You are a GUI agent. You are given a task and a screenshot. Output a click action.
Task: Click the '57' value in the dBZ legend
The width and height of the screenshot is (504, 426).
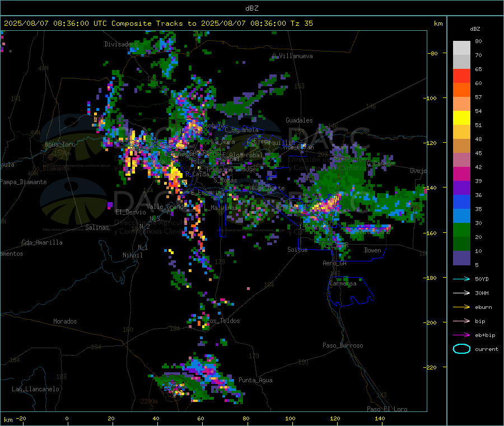[x=478, y=97]
